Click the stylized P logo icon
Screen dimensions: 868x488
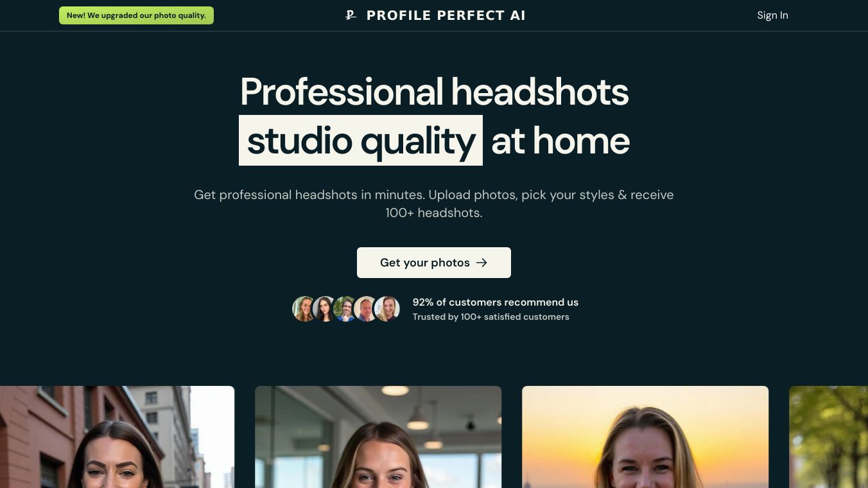coord(351,15)
